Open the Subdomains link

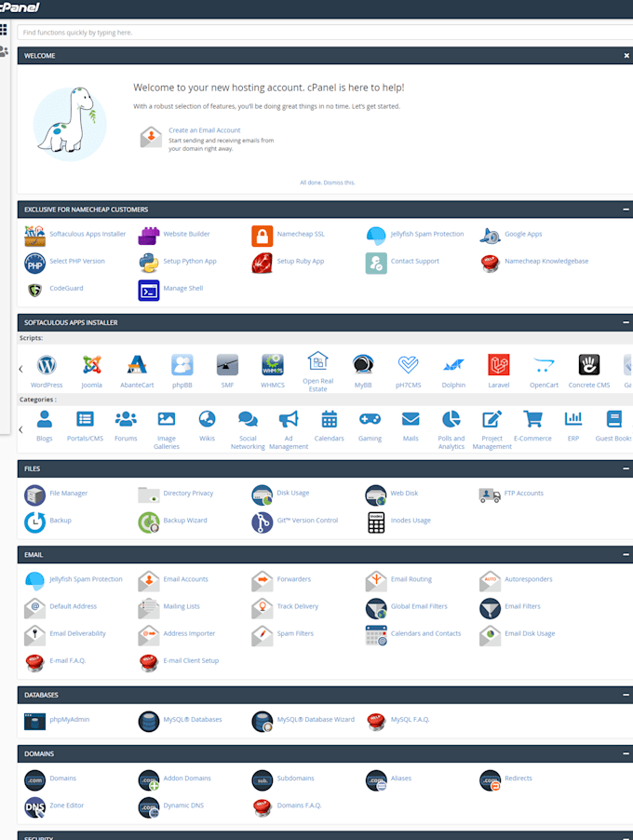click(296, 779)
